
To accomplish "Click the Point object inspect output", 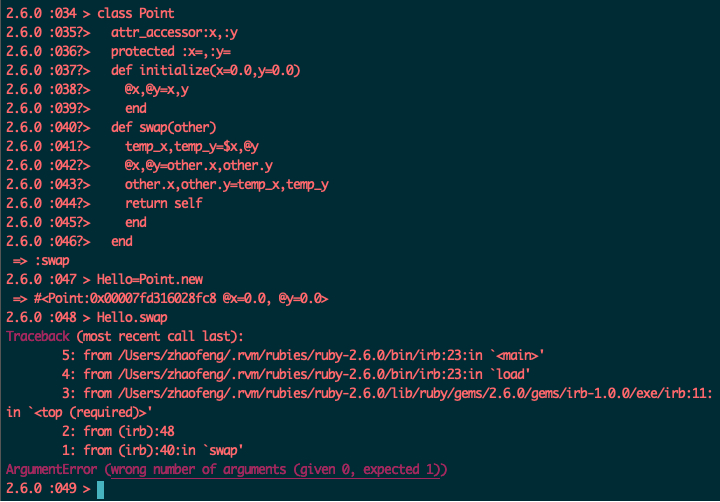I will click(181, 299).
